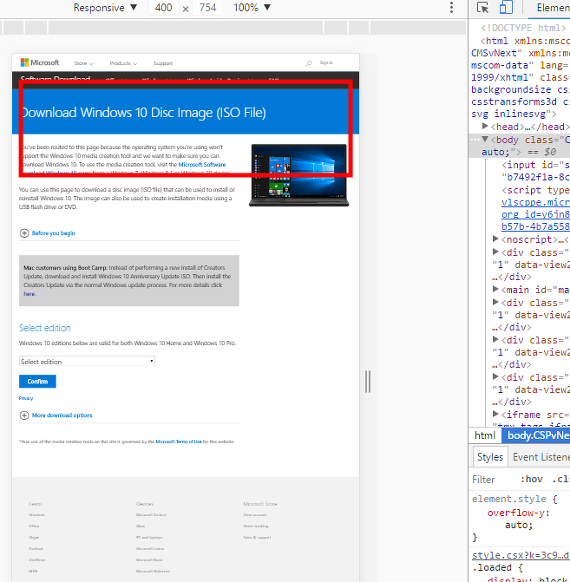Expand the main element node

[495, 289]
